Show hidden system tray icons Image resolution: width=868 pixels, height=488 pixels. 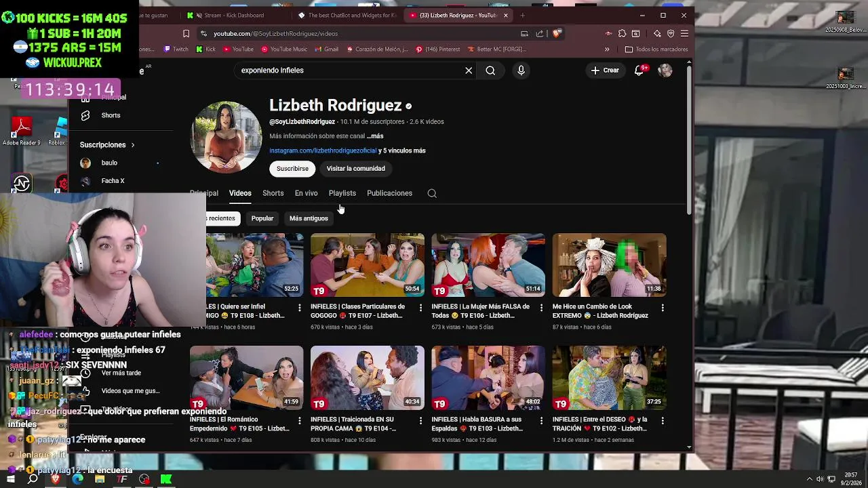point(809,479)
